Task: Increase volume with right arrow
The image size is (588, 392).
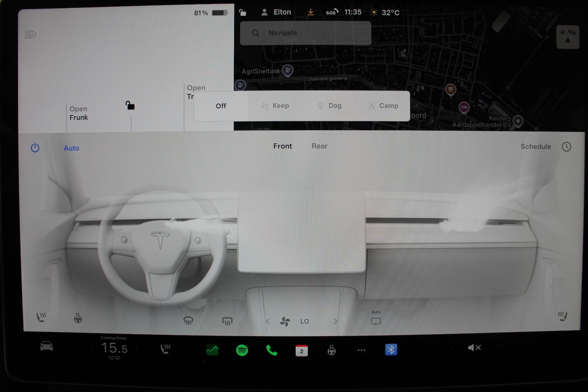Action: (x=498, y=347)
